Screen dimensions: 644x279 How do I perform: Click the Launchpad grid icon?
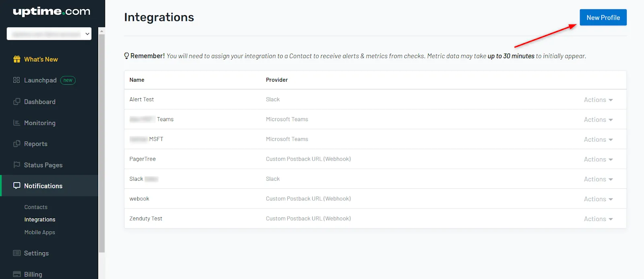[17, 80]
